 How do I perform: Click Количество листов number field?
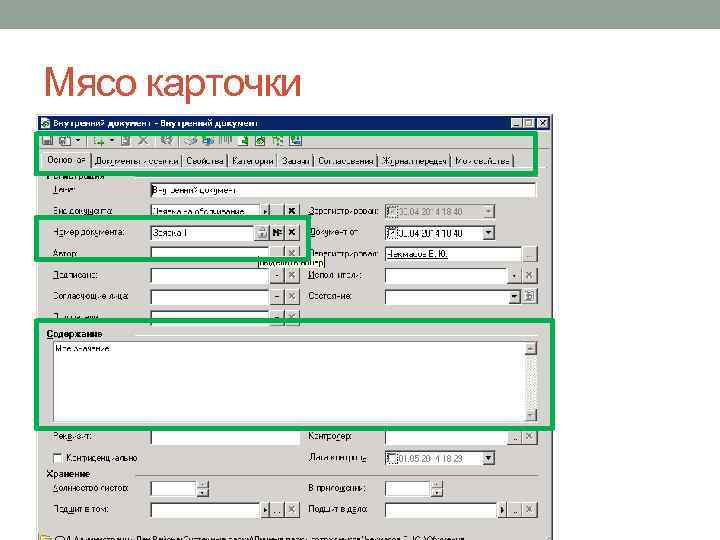174,488
